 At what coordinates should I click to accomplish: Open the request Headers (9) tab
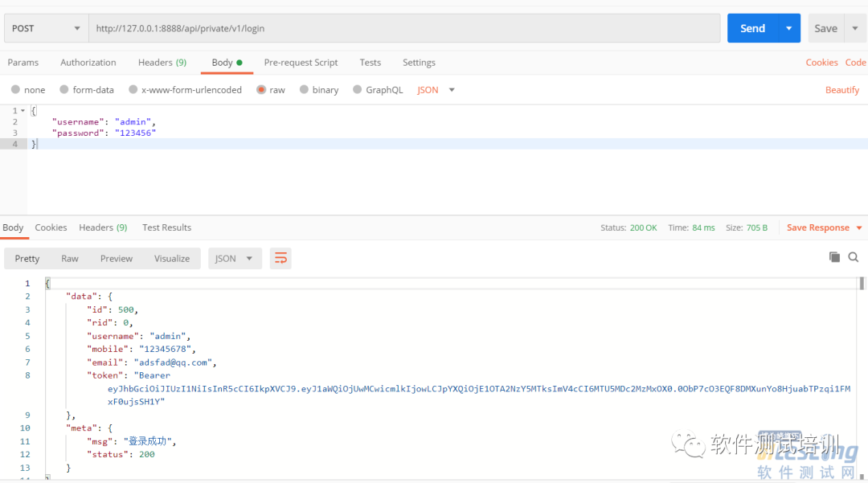pos(162,63)
